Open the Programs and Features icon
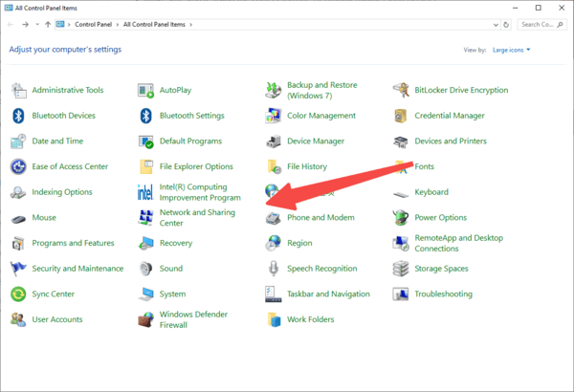The height and width of the screenshot is (392, 574). coord(19,243)
